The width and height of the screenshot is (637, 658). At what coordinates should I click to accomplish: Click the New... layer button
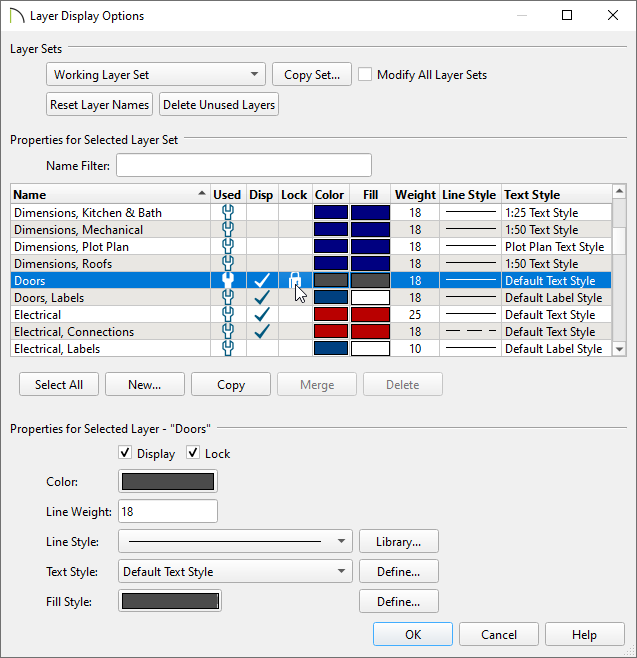point(145,384)
